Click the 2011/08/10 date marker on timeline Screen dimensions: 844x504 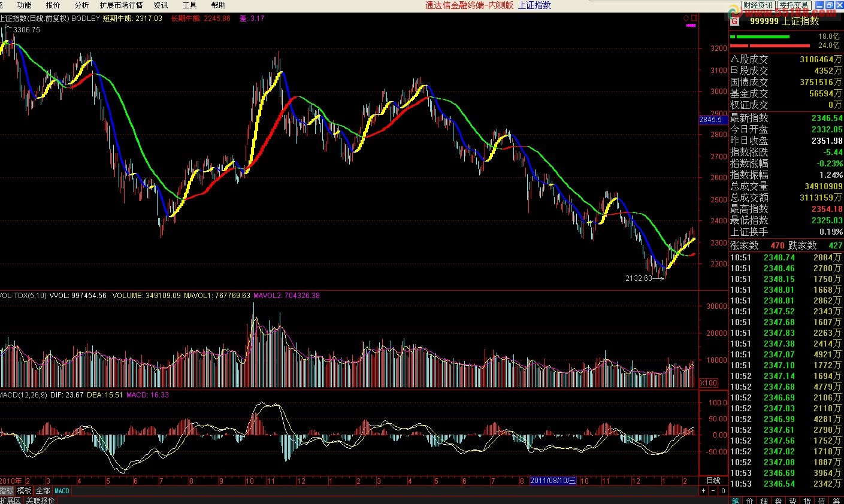552,481
